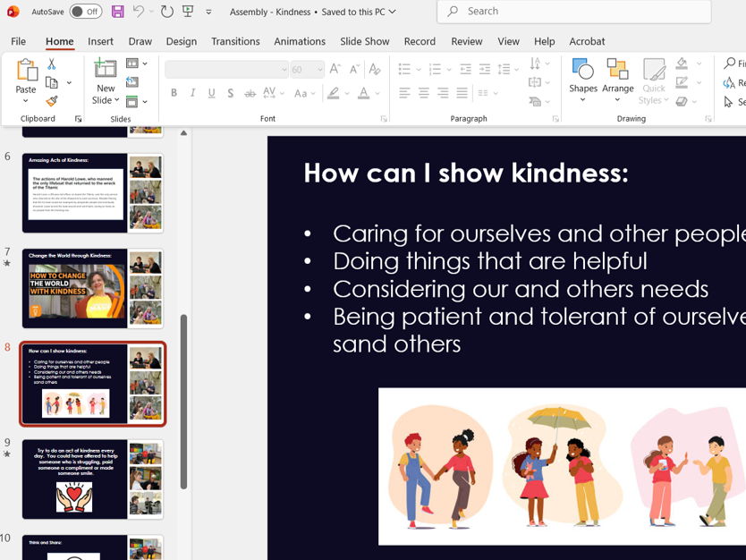This screenshot has width=746, height=560.
Task: Toggle italic formatting
Action: coord(192,92)
